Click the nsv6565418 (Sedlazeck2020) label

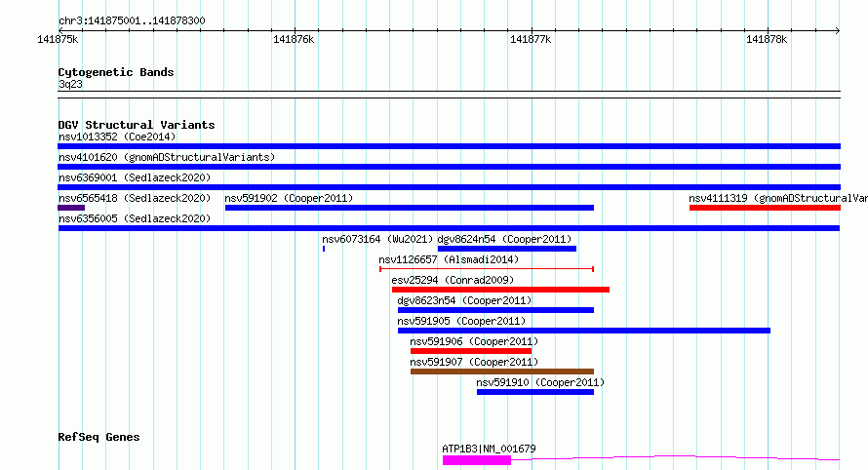(135, 198)
